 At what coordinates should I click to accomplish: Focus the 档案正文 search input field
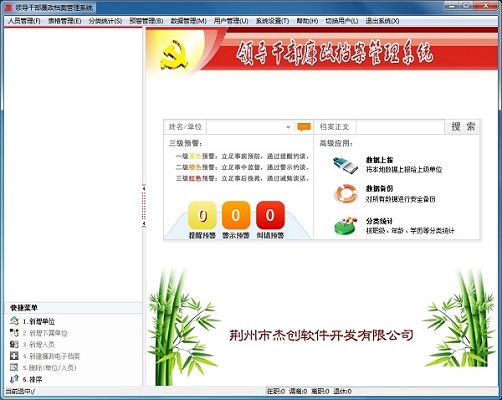click(400, 127)
